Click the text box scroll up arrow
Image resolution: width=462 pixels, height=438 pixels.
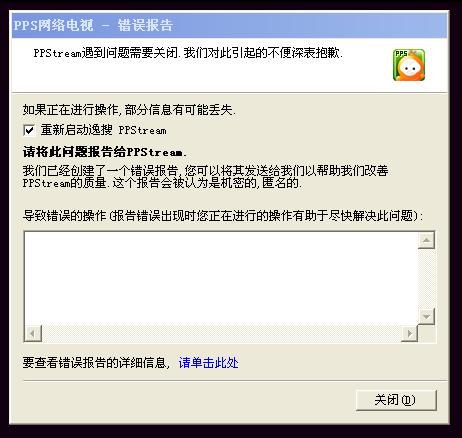click(x=426, y=240)
